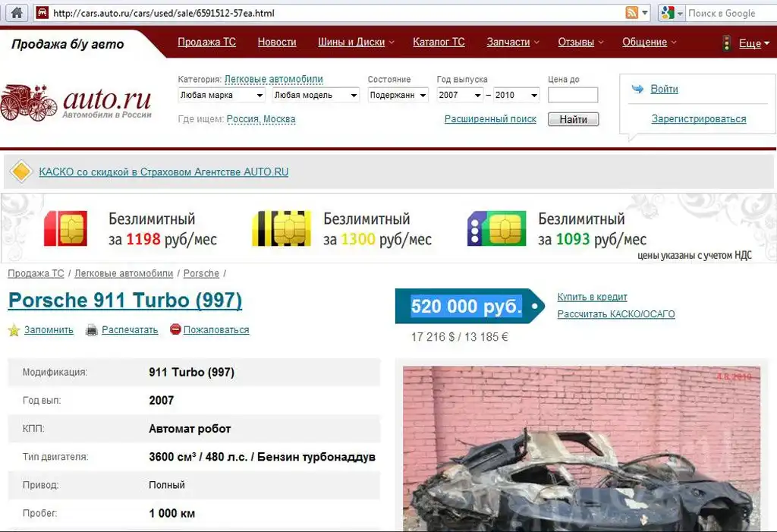Click the Купить в кредит link
Viewport: 777px width, 532px height.
[592, 297]
